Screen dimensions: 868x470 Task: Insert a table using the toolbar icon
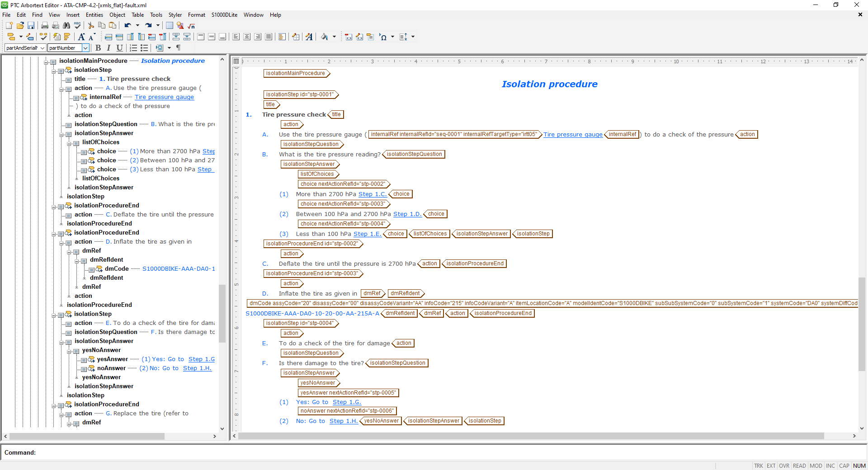coord(169,26)
